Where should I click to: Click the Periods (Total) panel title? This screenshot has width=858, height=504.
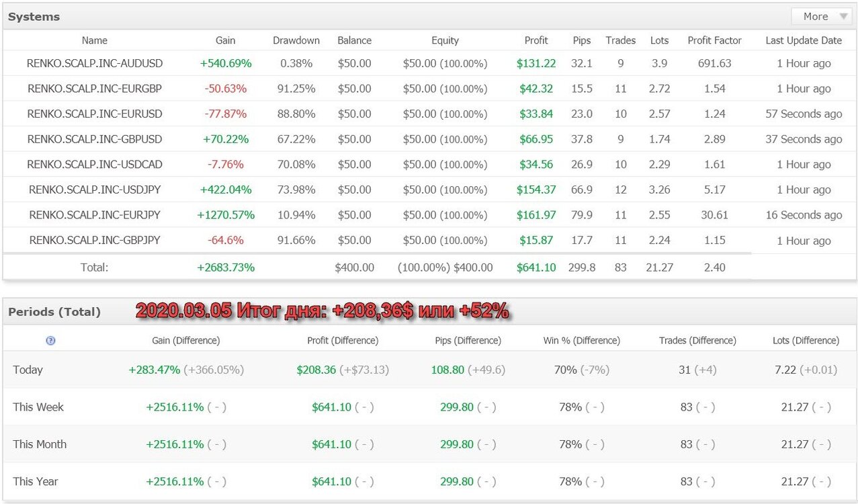pyautogui.click(x=54, y=312)
